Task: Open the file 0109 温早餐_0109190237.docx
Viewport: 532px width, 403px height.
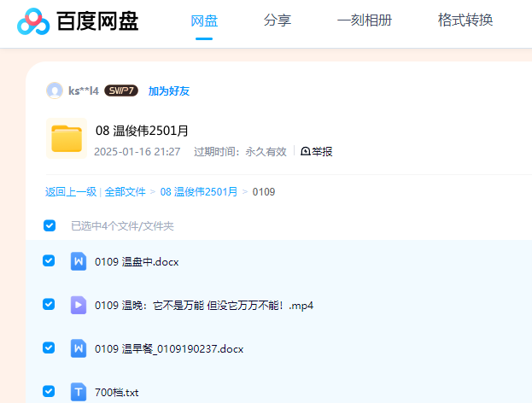Action: point(169,348)
